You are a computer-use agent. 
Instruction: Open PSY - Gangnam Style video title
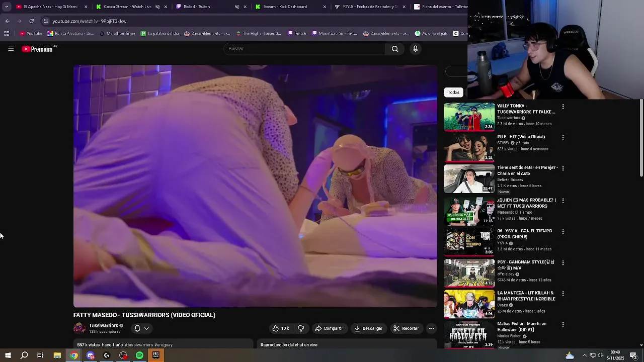pyautogui.click(x=526, y=265)
